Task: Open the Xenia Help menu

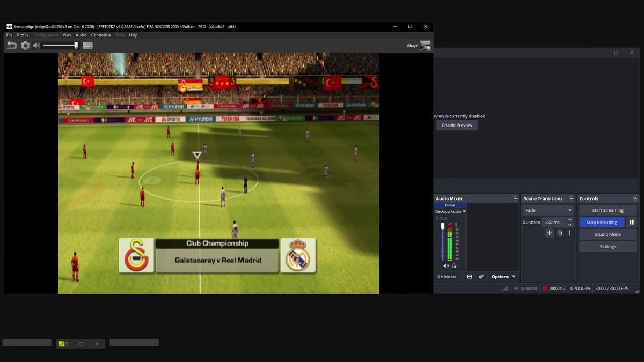Action: click(133, 35)
